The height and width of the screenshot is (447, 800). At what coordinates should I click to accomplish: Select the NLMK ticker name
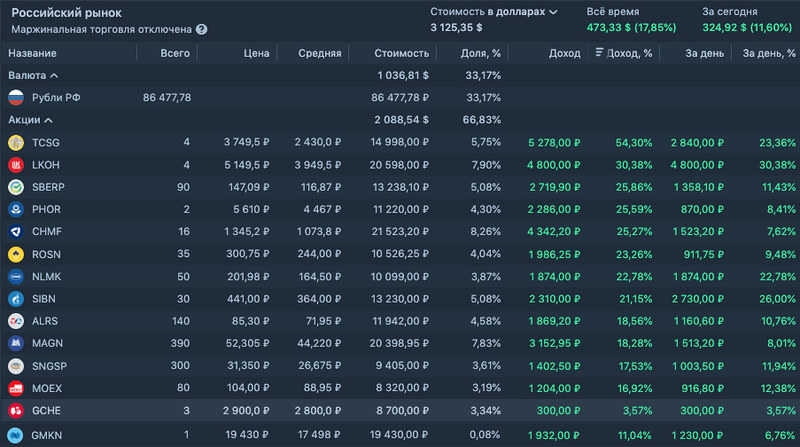coord(46,277)
